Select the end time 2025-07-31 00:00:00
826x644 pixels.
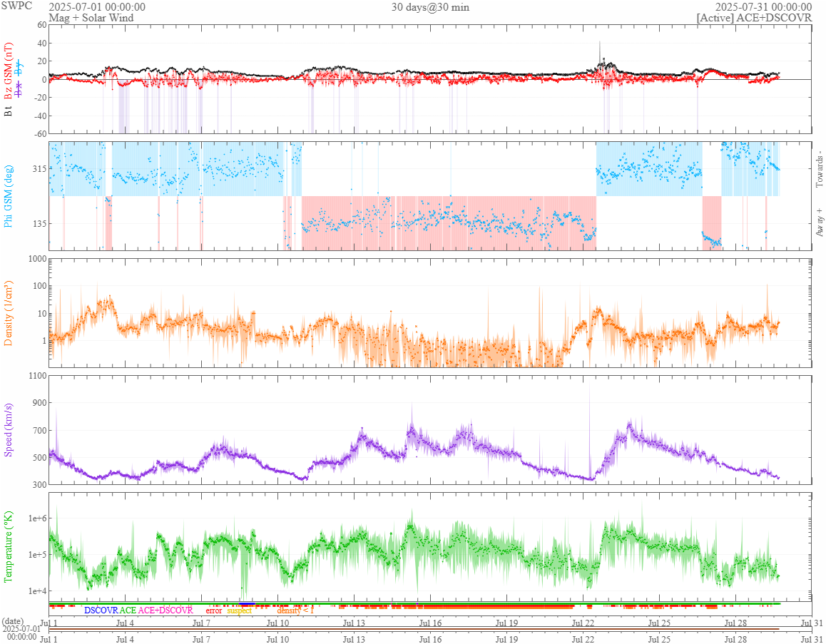tap(763, 7)
